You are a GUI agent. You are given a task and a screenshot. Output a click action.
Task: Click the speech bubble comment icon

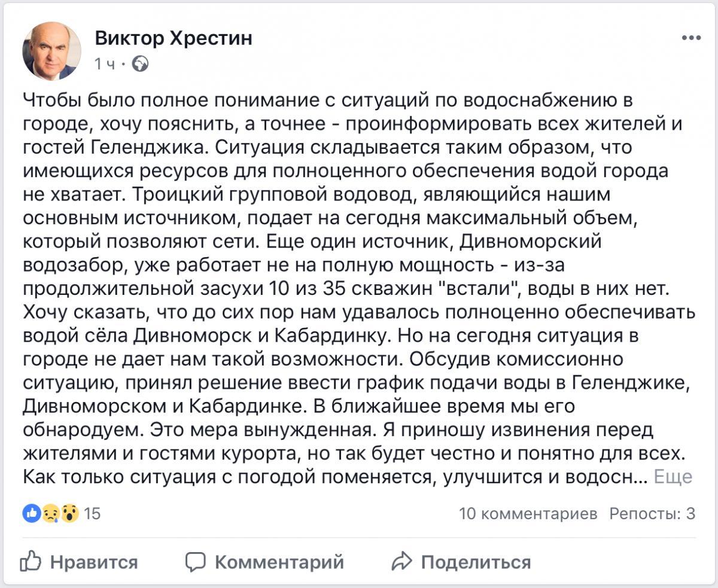tap(195, 562)
